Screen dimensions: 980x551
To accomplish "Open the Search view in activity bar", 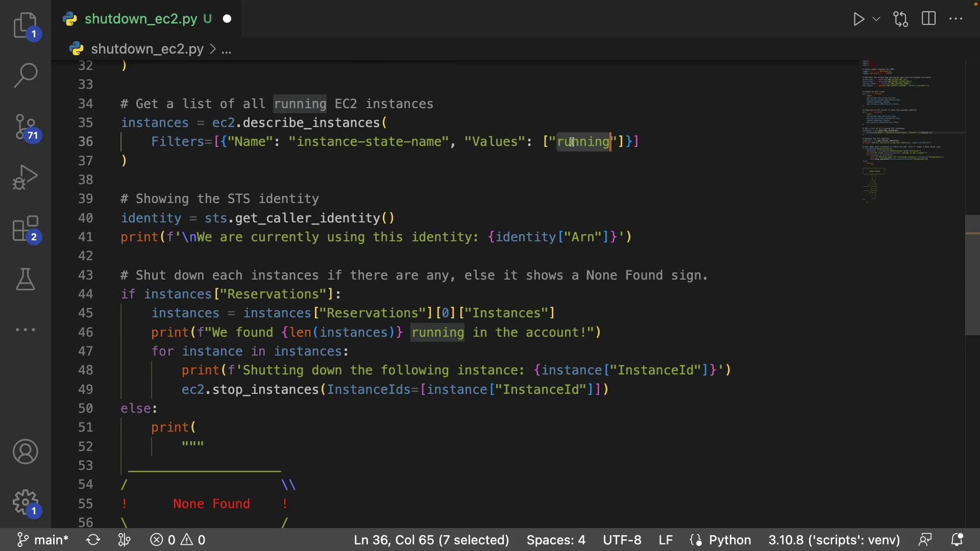I will click(25, 76).
